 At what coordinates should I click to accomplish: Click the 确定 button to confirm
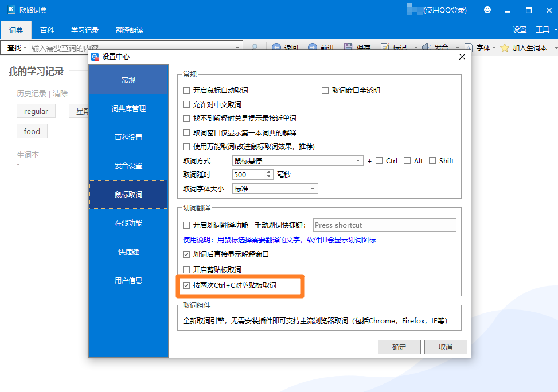tap(399, 347)
